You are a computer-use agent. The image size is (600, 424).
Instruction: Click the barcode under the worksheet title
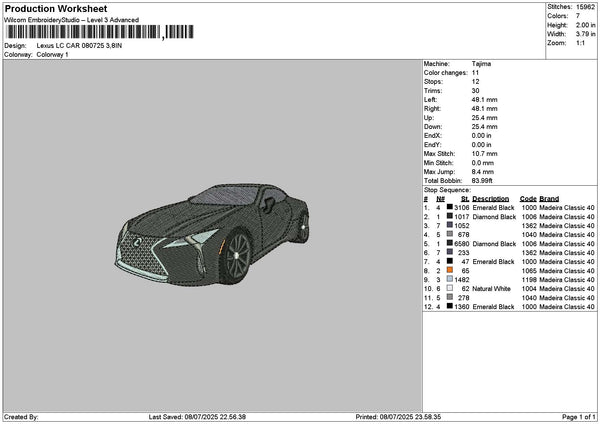[x=100, y=32]
